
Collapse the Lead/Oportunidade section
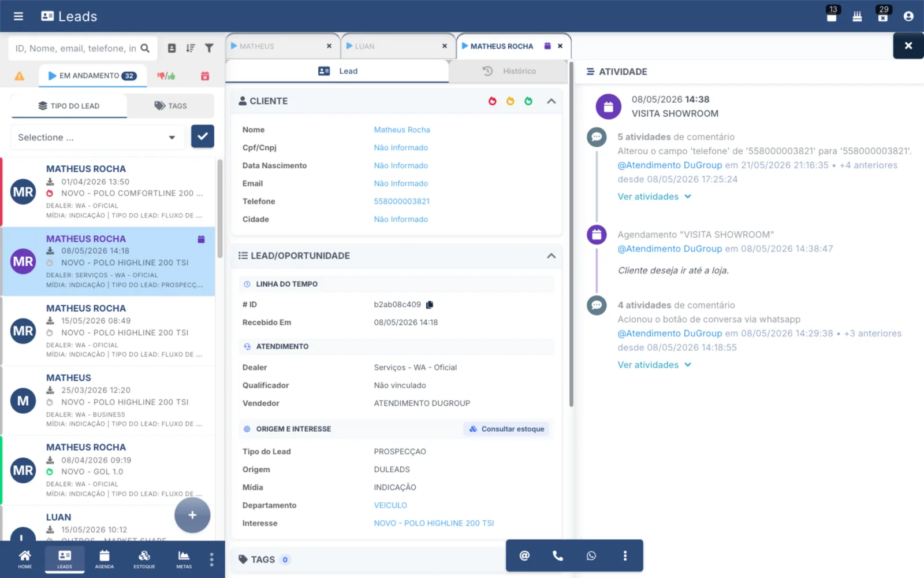[x=552, y=255]
